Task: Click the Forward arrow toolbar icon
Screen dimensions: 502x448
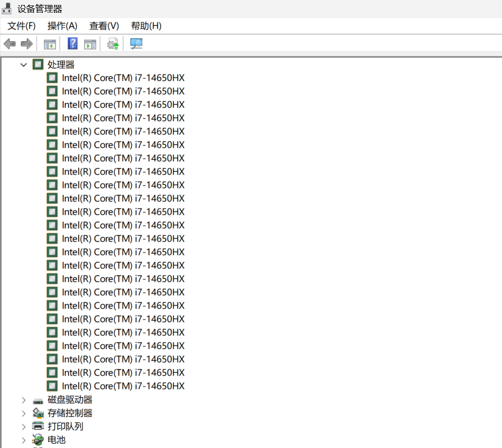Action: tap(27, 44)
